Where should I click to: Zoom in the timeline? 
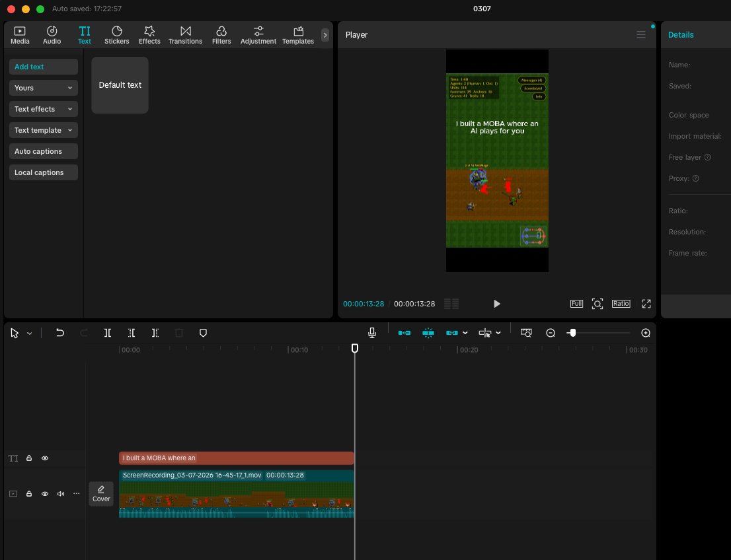[x=646, y=333]
